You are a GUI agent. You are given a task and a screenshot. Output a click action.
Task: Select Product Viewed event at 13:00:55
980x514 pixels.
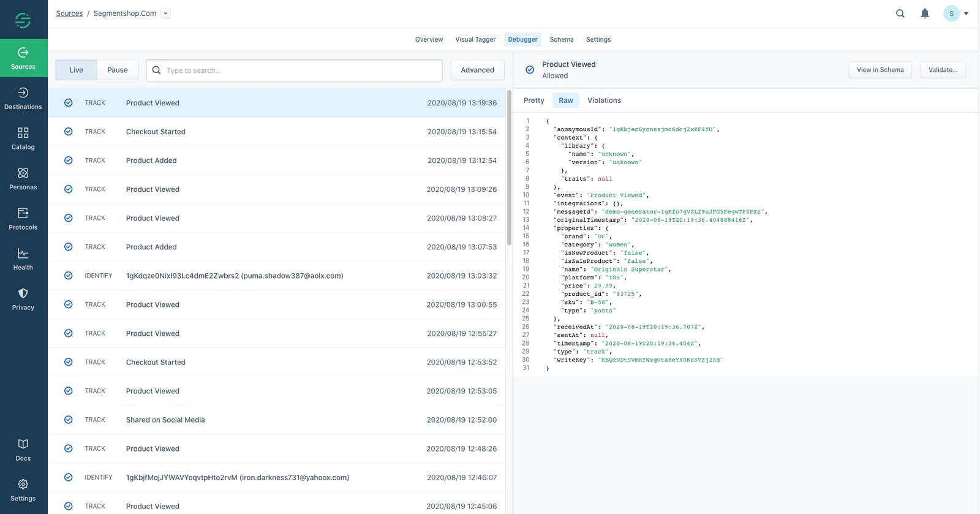(x=277, y=304)
